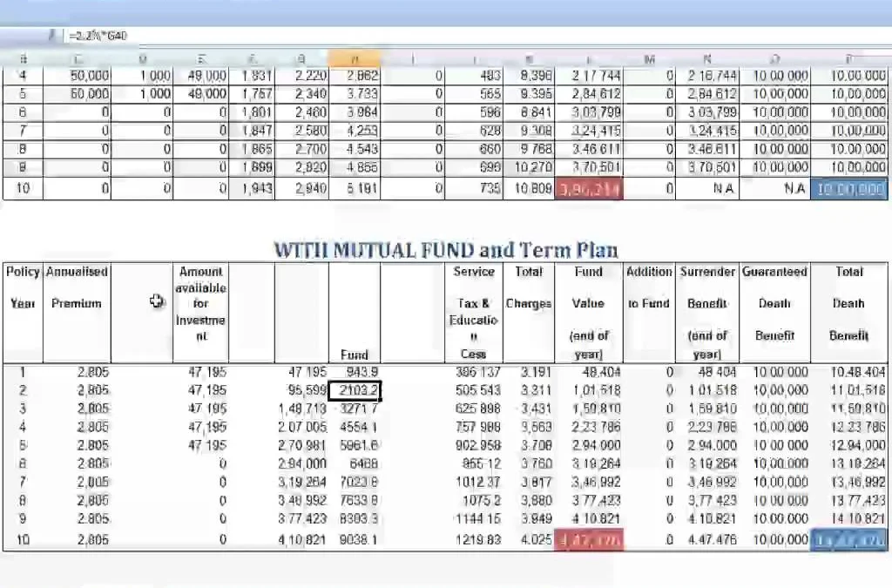The height and width of the screenshot is (588, 892).
Task: Click the 'WITH MUTUAL FUND and Term Plan' heading
Action: click(445, 250)
